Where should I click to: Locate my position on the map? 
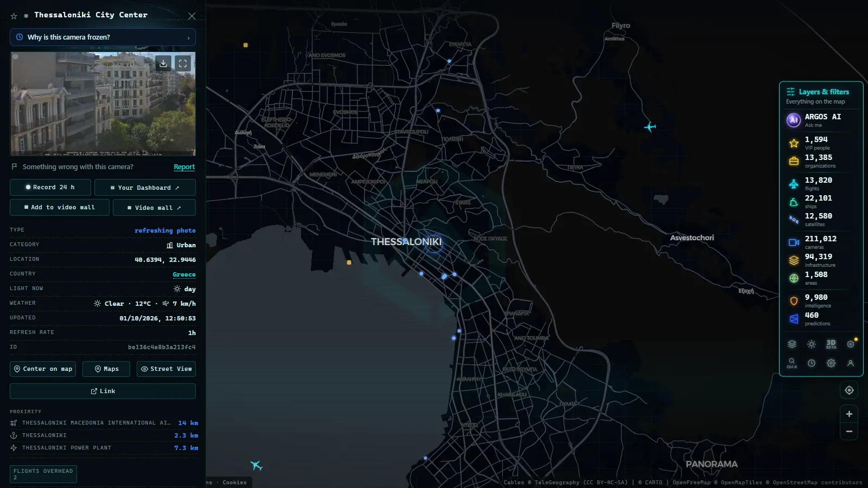tap(849, 390)
